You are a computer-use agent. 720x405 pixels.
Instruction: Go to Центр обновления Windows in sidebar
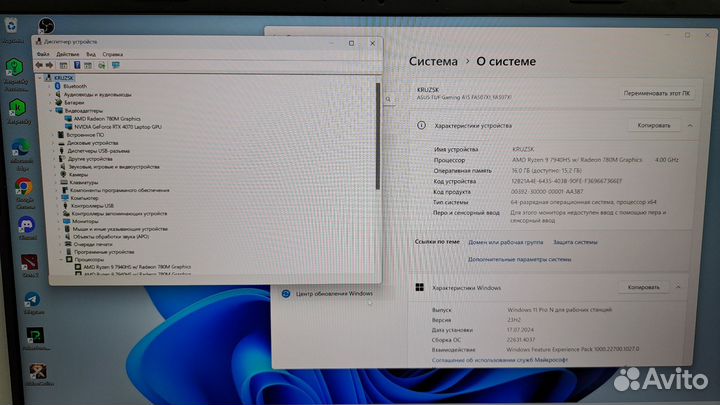[334, 293]
